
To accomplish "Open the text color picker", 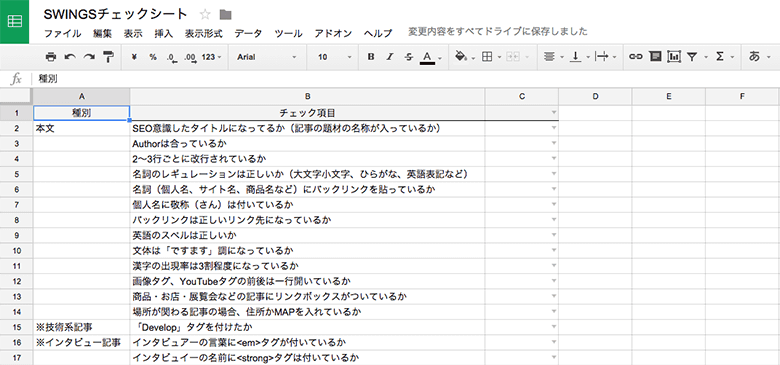I will (430, 58).
